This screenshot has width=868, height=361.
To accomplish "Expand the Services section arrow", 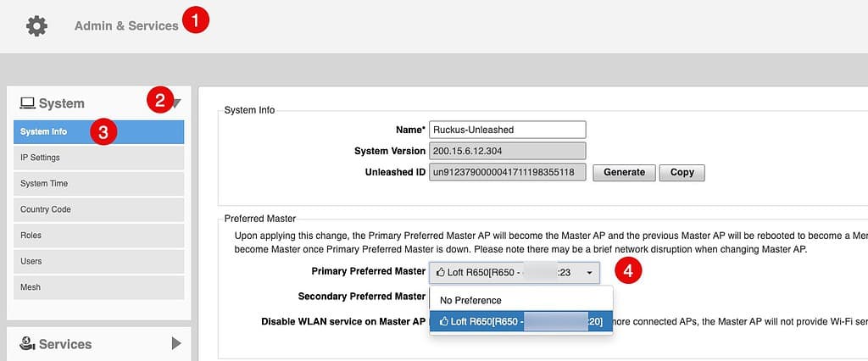I will coord(176,344).
